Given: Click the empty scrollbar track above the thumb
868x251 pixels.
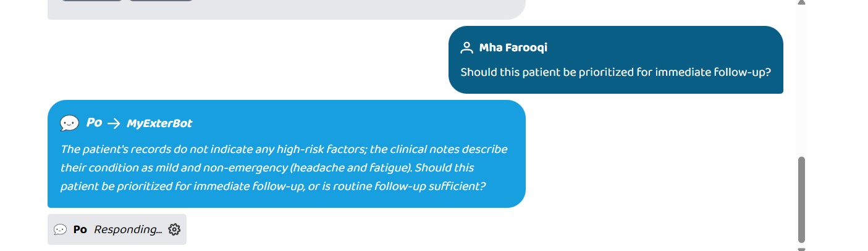Looking at the screenshot, I should pyautogui.click(x=802, y=80).
